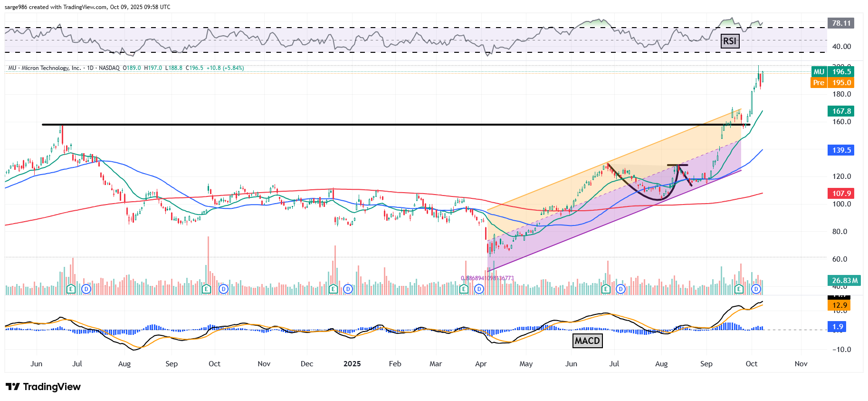
Task: Click the blue 139.5 moving average tag
Action: pos(841,150)
